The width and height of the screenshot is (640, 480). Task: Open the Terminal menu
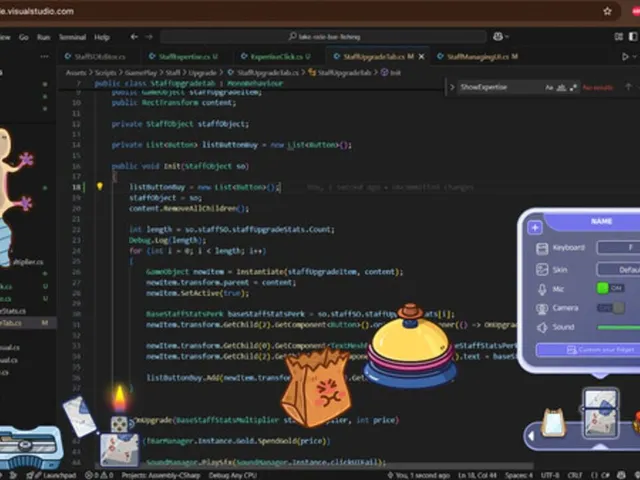coord(72,37)
